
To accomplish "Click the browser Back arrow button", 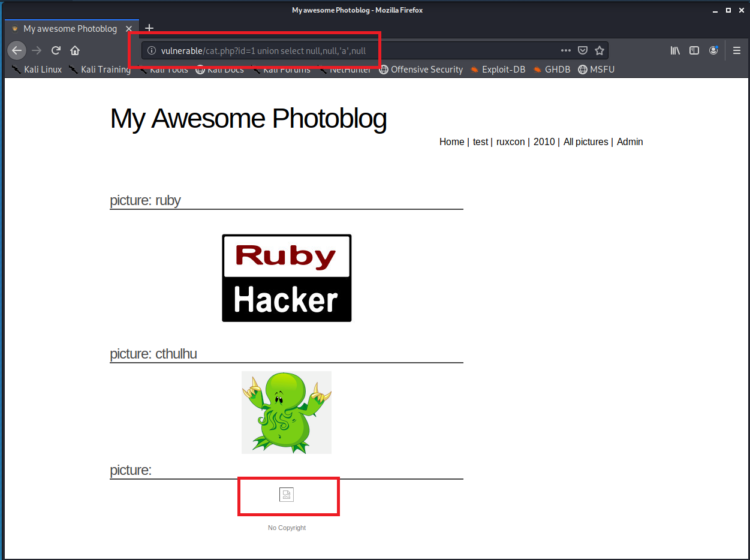I will coord(17,50).
